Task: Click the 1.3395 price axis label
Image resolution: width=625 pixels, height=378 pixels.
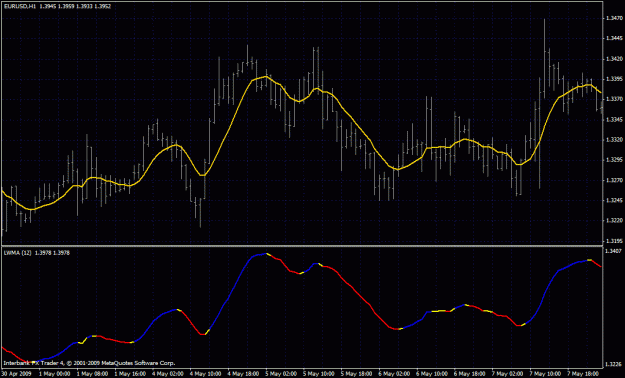Action: coord(614,79)
